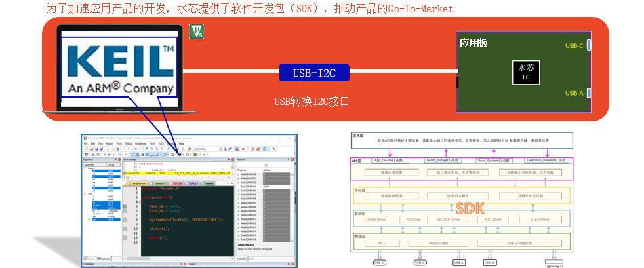
Task: Click the red Insert Breakpoint circle icon
Action: click(243, 149)
